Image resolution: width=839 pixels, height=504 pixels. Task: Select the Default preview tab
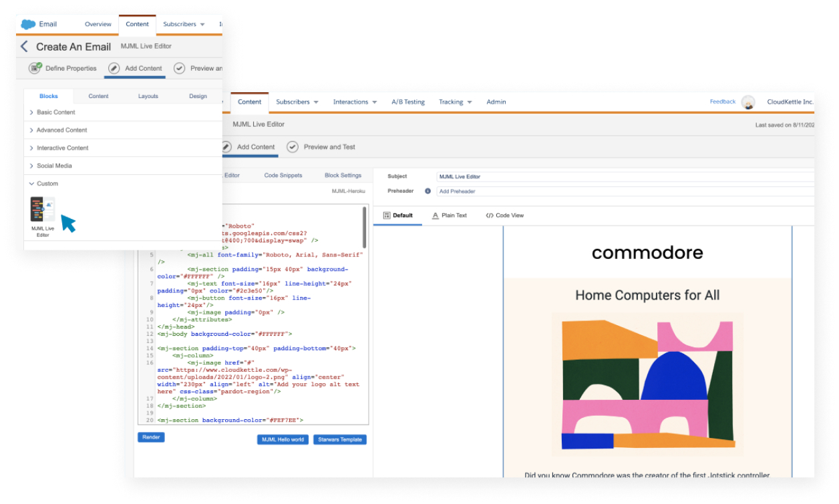397,216
